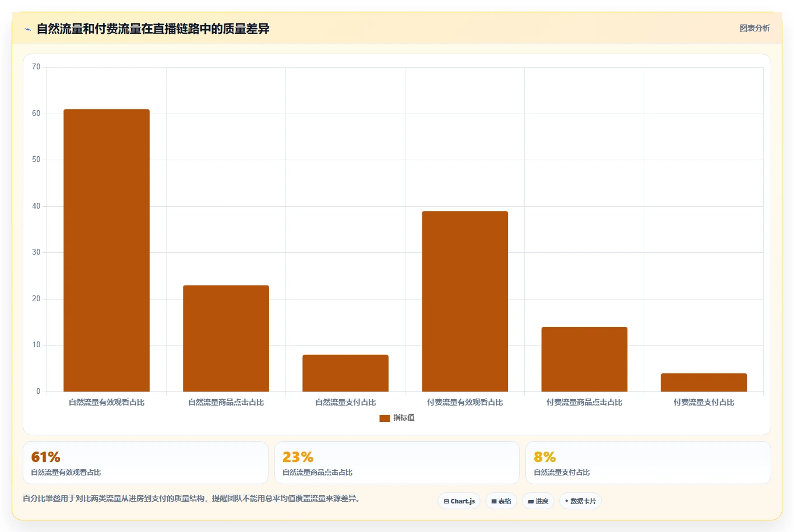Click the 付费流量支付占比 bar

[x=704, y=382]
